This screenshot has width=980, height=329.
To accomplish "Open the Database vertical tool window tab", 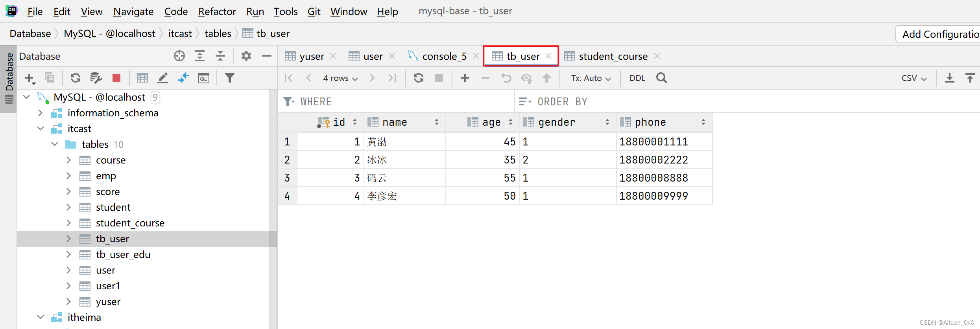I will (x=9, y=79).
